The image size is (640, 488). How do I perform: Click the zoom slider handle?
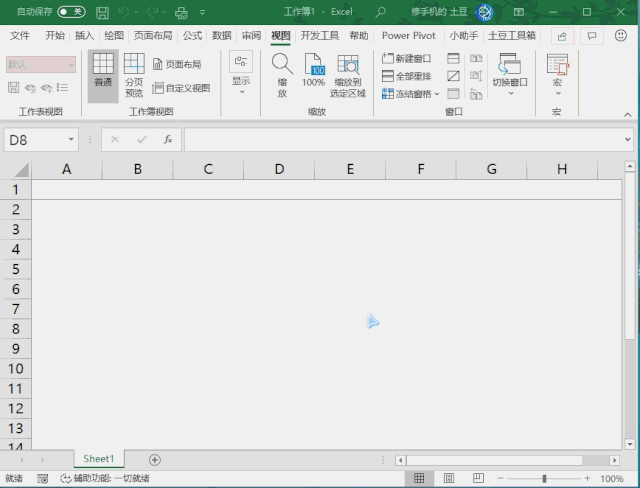544,478
